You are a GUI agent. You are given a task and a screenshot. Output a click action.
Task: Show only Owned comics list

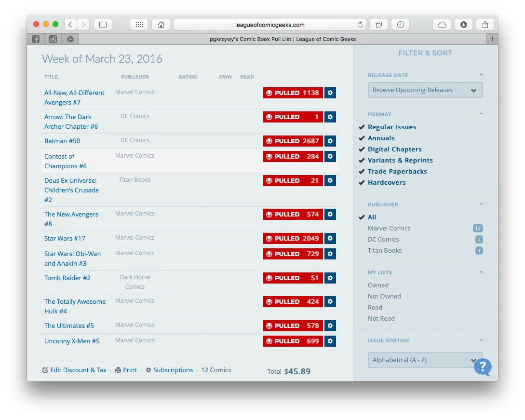pyautogui.click(x=378, y=285)
